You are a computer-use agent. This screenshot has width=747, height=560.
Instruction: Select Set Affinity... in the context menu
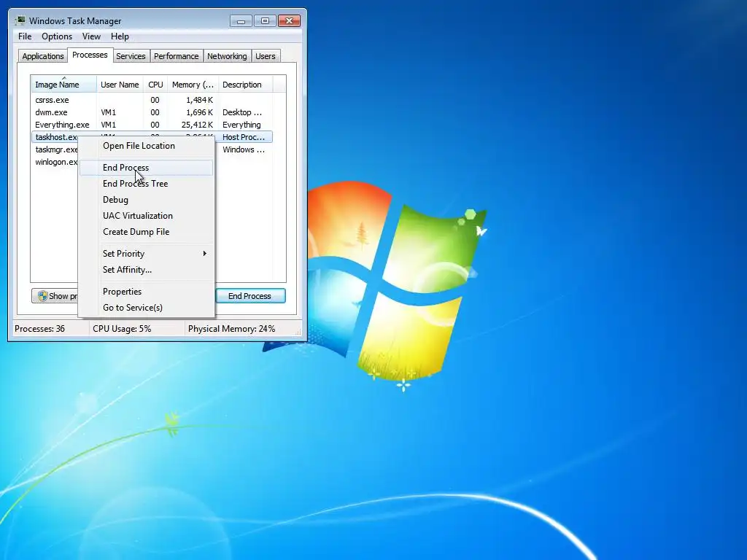(x=146, y=270)
